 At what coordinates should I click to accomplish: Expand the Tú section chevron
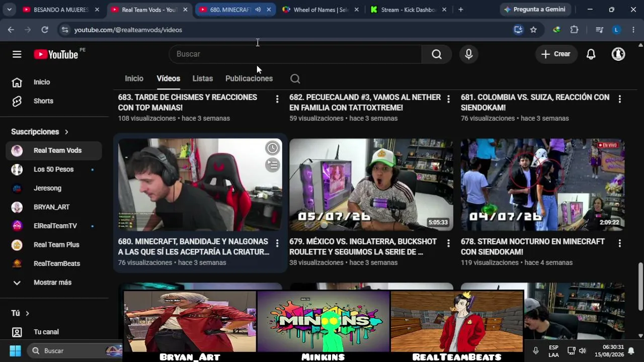[27, 313]
